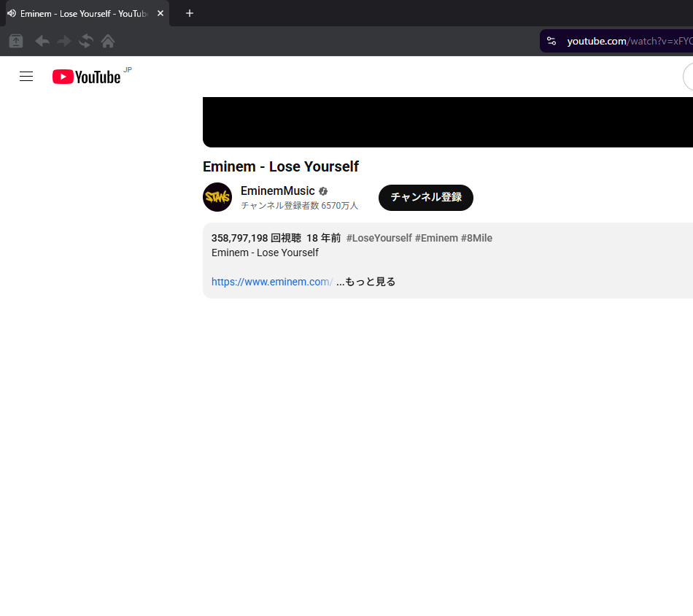Open the #Eminem hashtag
This screenshot has height=616, width=693.
(x=436, y=238)
